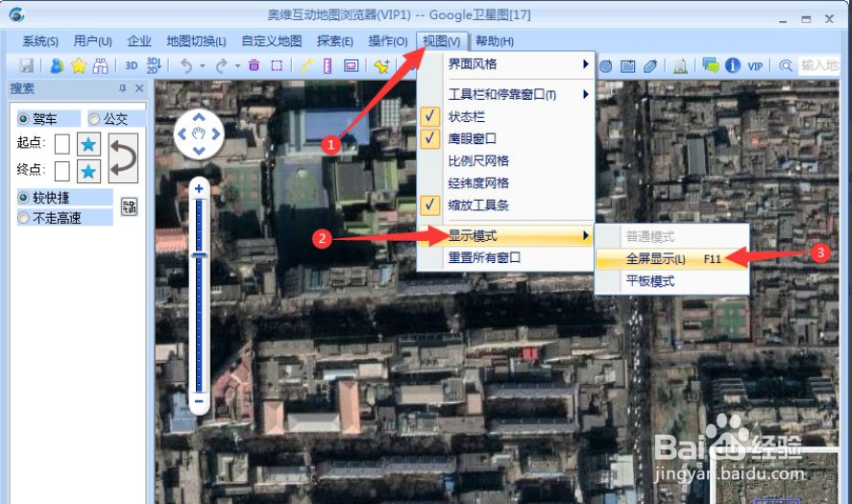This screenshot has width=852, height=504.
Task: Expand 工具栏和停靠窗口 submenu
Action: pyautogui.click(x=505, y=94)
